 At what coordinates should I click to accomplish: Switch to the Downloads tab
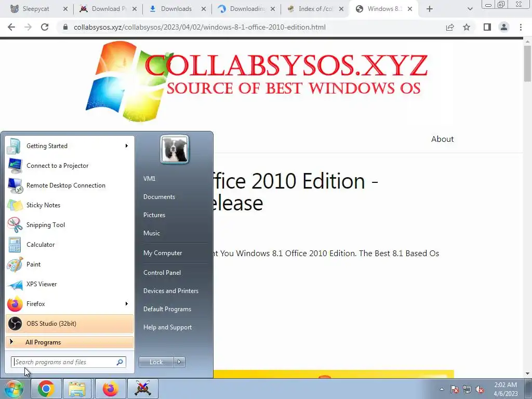tap(176, 9)
